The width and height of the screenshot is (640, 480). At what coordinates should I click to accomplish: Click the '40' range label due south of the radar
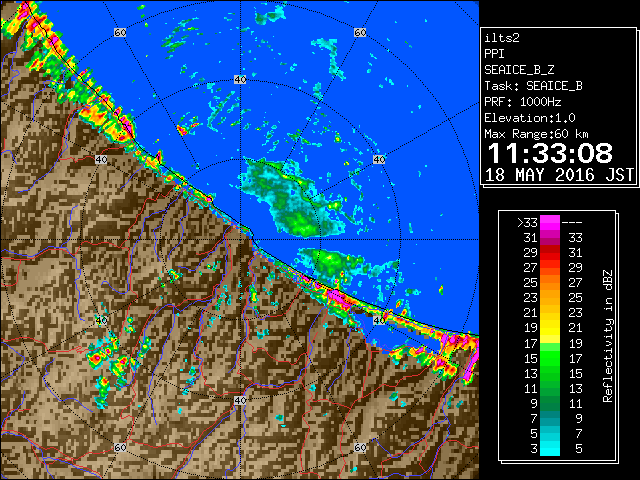click(x=240, y=400)
